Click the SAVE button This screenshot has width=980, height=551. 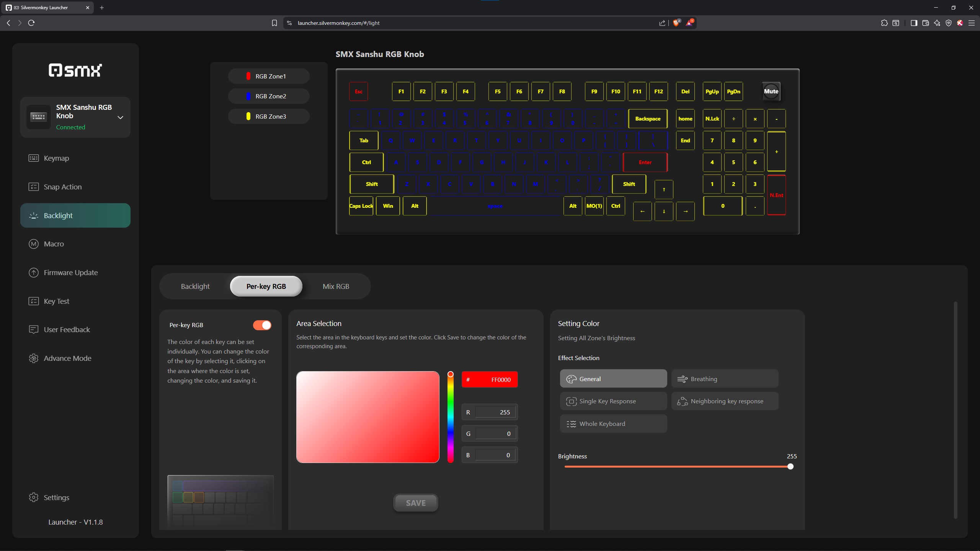pos(415,503)
